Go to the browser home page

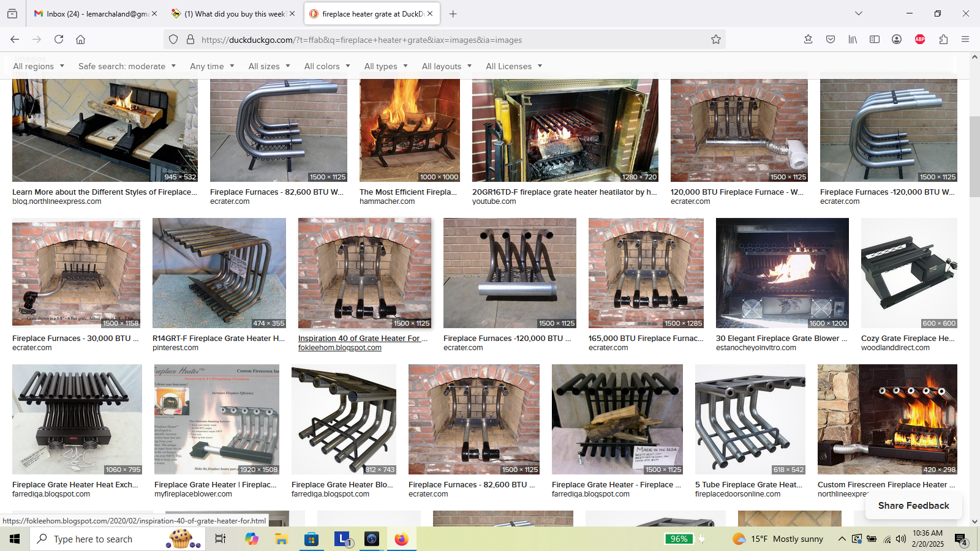pos(80,39)
